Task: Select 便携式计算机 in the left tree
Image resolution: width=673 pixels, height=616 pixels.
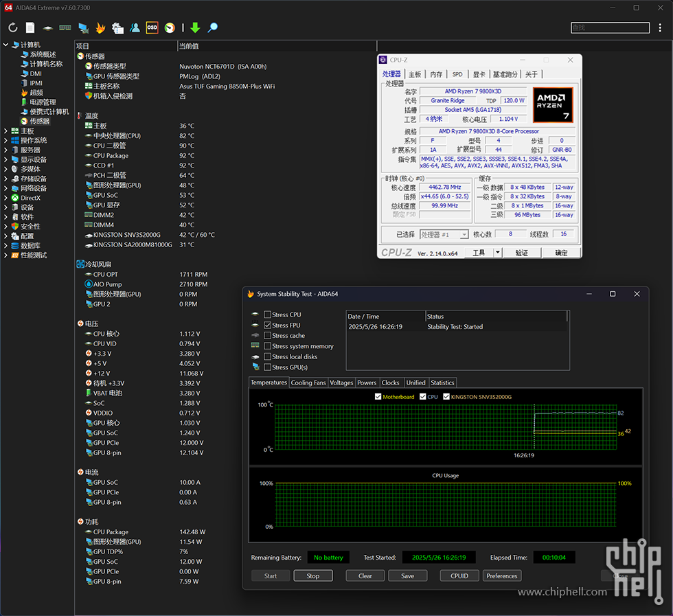Action: point(49,112)
